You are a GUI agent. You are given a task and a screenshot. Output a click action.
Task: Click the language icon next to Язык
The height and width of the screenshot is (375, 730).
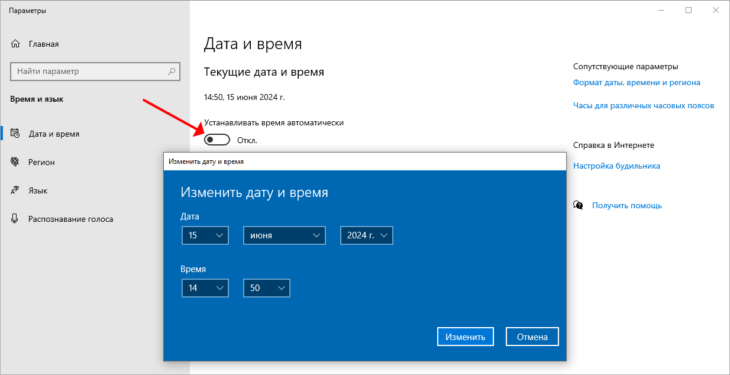pos(15,191)
